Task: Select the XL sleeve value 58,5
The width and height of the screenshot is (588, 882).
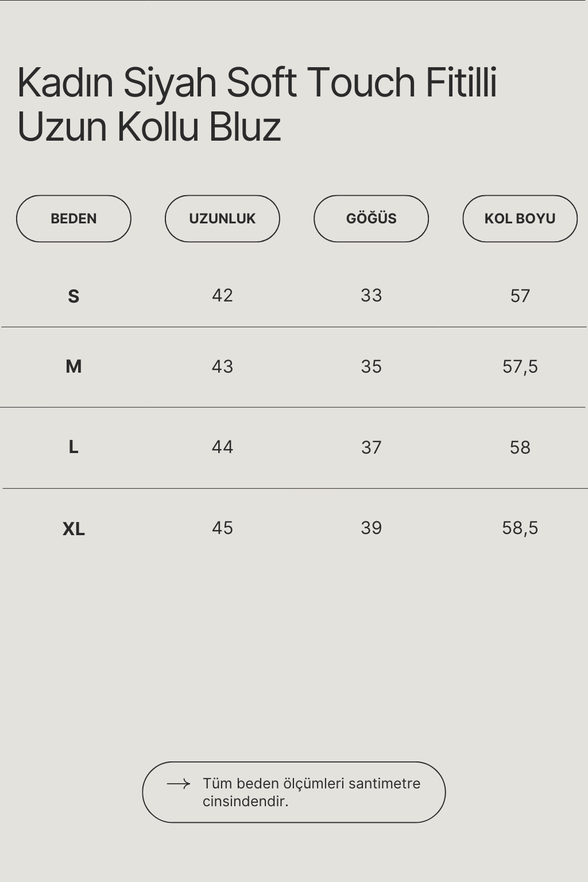Action: (x=520, y=528)
